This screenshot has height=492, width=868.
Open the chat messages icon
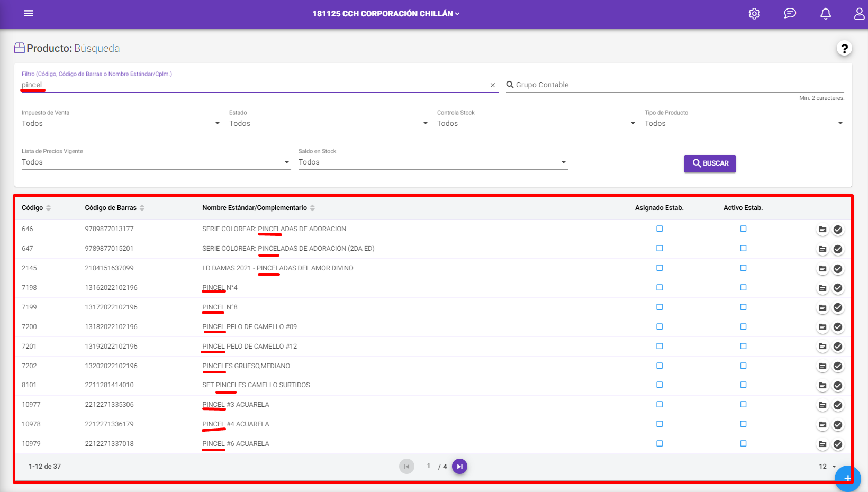pyautogui.click(x=790, y=14)
